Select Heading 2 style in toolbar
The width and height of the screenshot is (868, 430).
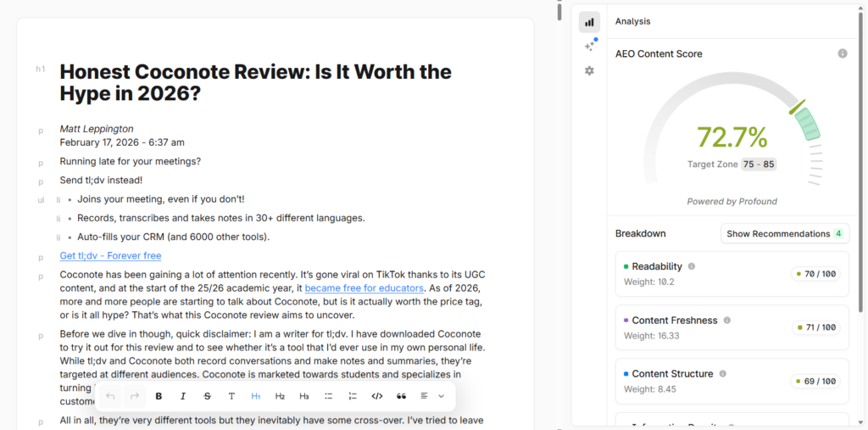pos(280,396)
